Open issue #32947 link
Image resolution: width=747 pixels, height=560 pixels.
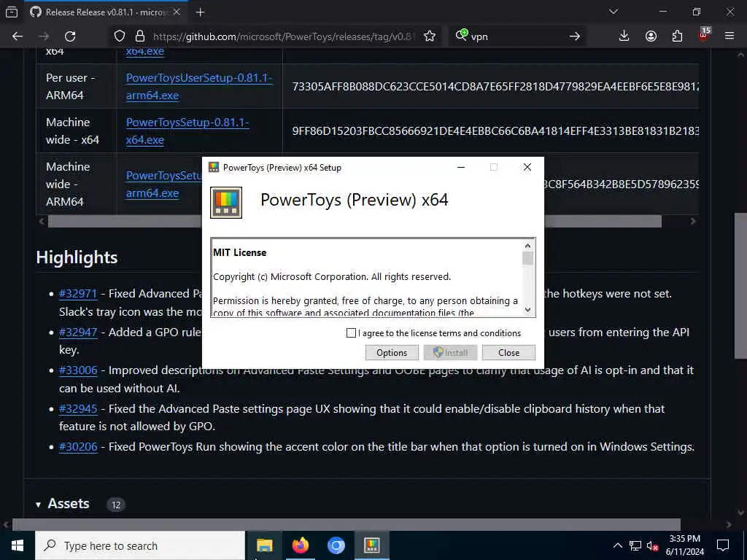(78, 332)
